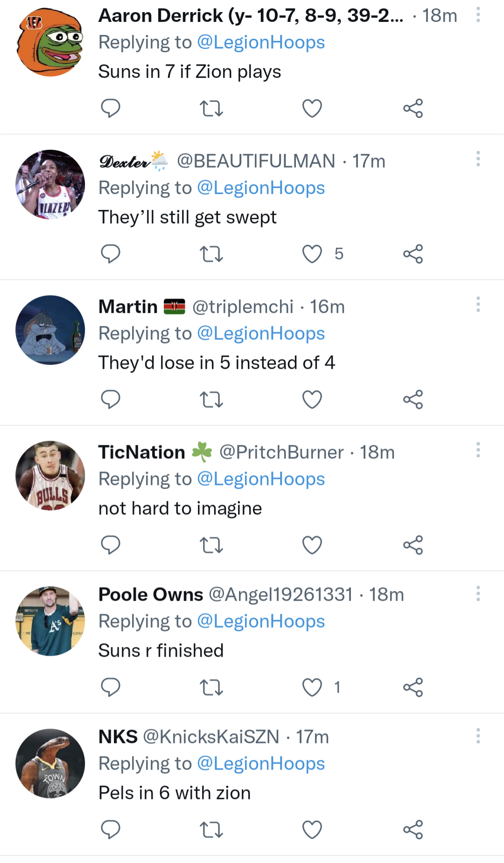504x863 pixels.
Task: Open overflow menu on TicNation's tweet
Action: pyautogui.click(x=478, y=450)
